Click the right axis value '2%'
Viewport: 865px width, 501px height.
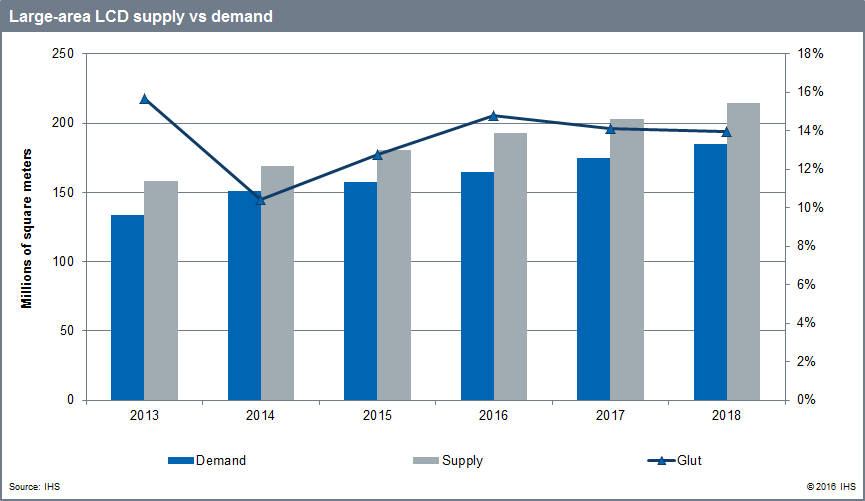coord(807,361)
